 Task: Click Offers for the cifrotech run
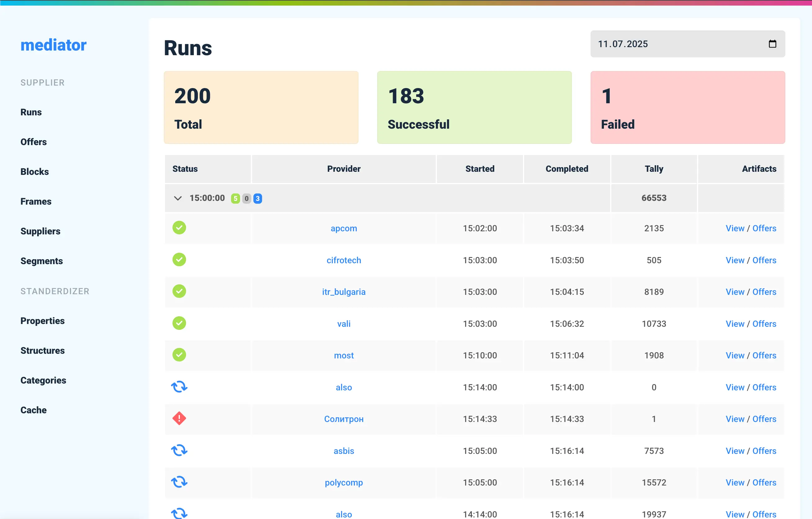[764, 260]
